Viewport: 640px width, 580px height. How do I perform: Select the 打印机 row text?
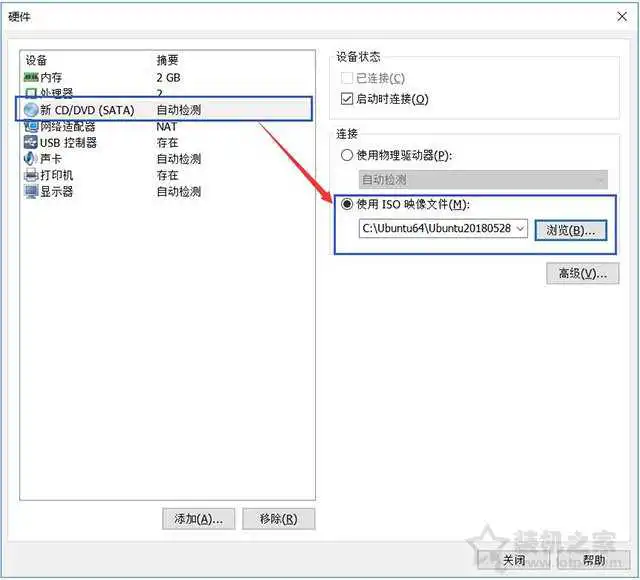tap(57, 176)
